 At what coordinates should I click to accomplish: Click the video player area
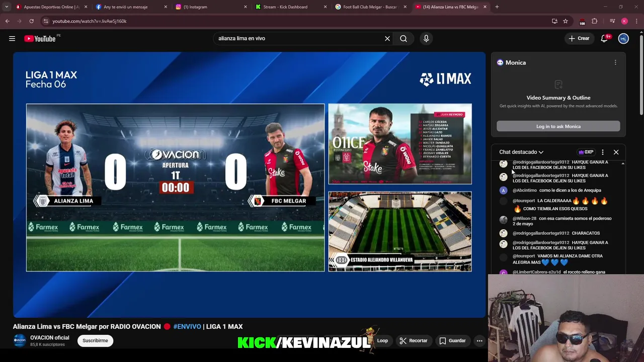coord(249,185)
